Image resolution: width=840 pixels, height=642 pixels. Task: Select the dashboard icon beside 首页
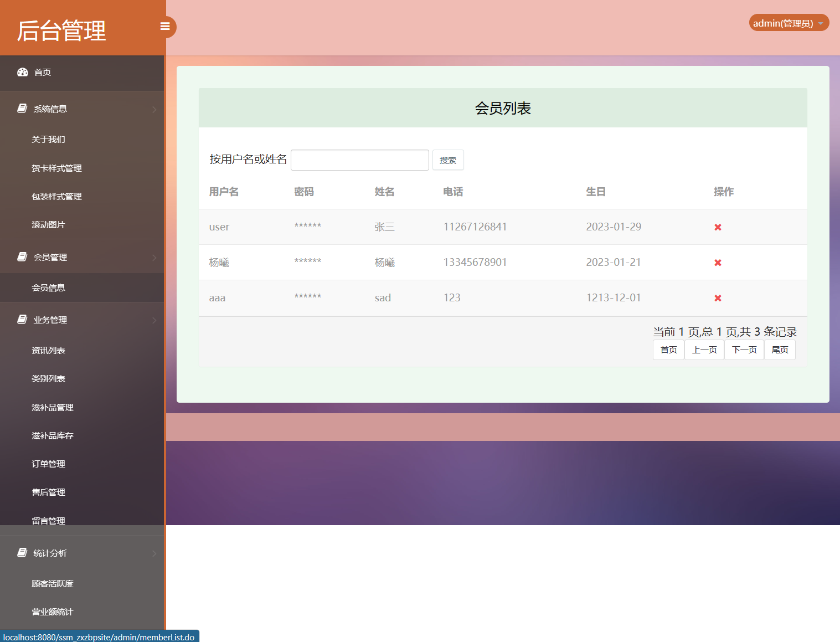click(x=22, y=72)
